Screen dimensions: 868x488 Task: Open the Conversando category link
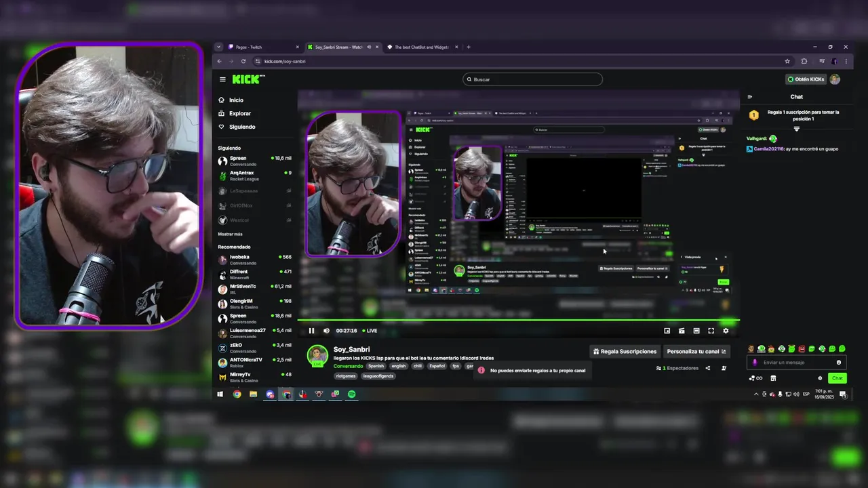[348, 366]
